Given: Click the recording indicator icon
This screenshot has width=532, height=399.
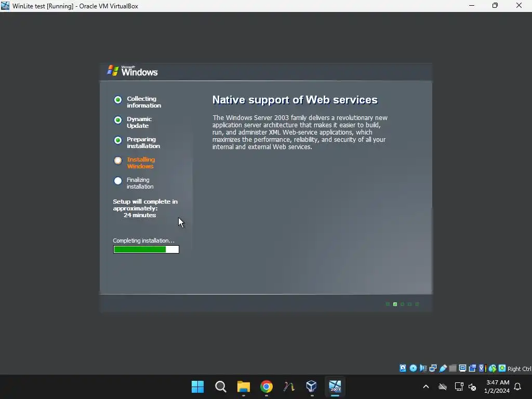Looking at the screenshot, I should click(x=472, y=368).
